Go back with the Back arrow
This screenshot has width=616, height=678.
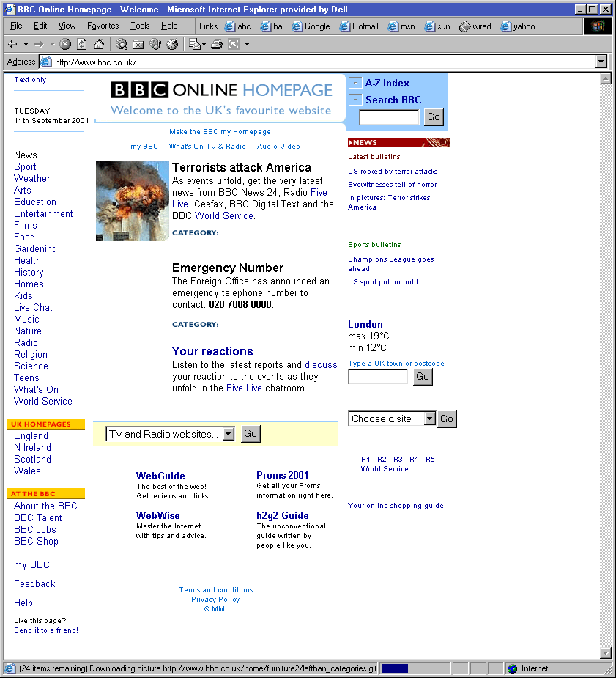click(x=13, y=44)
